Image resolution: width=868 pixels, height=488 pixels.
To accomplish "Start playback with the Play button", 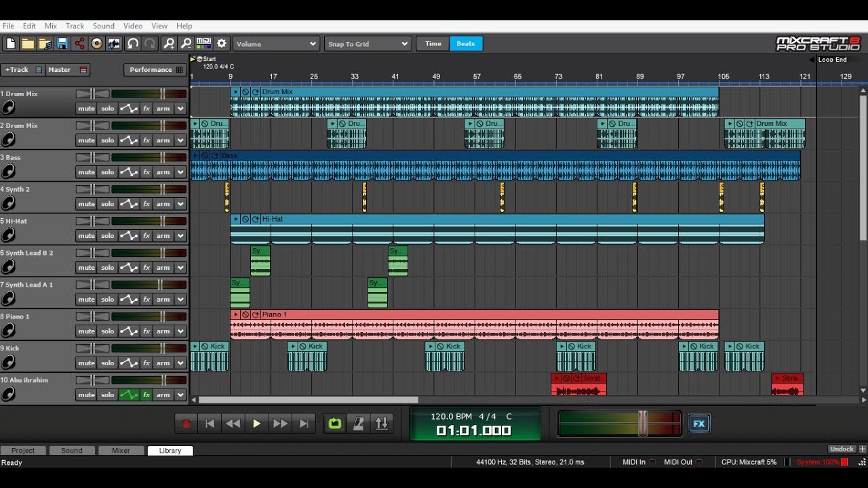I will click(x=256, y=424).
